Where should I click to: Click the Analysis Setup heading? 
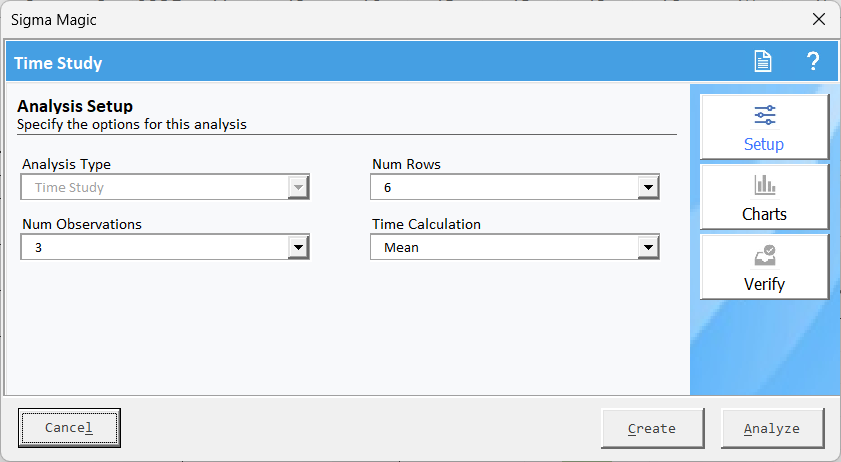tap(75, 106)
